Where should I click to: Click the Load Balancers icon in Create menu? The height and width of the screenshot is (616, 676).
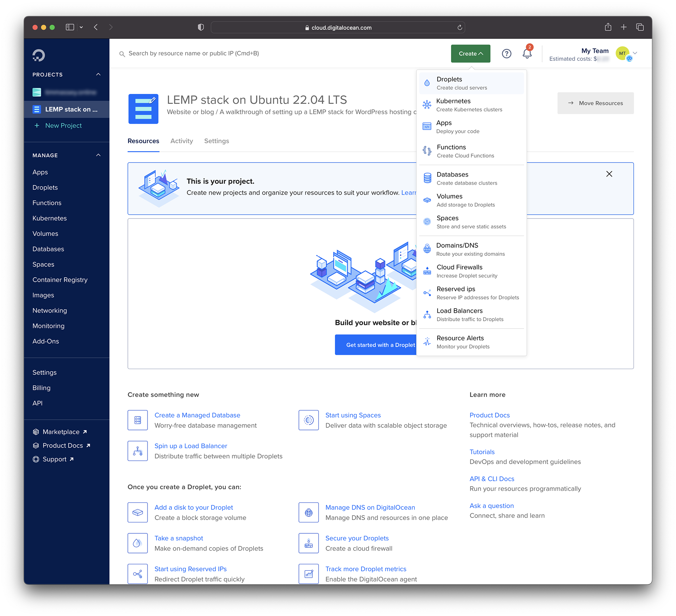[427, 315]
